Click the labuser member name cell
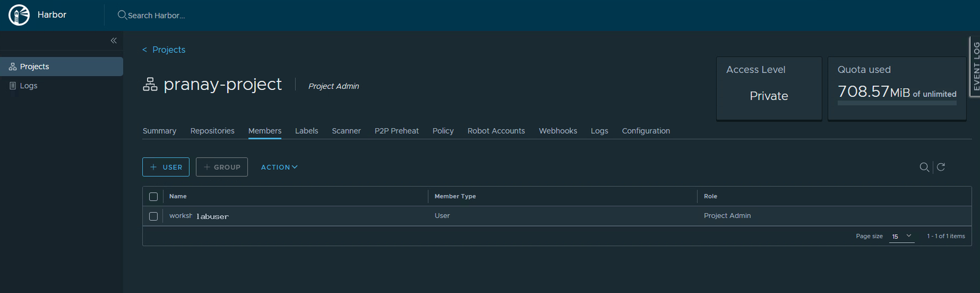This screenshot has height=293, width=980. (198, 216)
